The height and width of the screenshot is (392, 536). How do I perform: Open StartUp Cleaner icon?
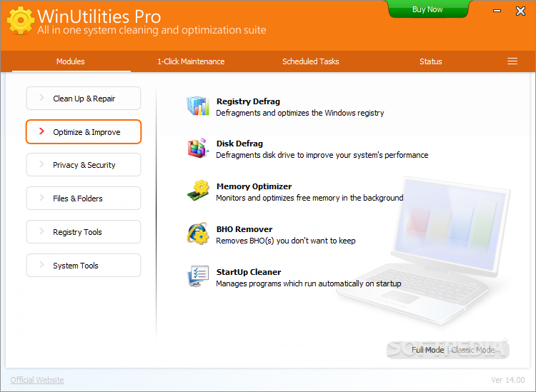point(198,276)
